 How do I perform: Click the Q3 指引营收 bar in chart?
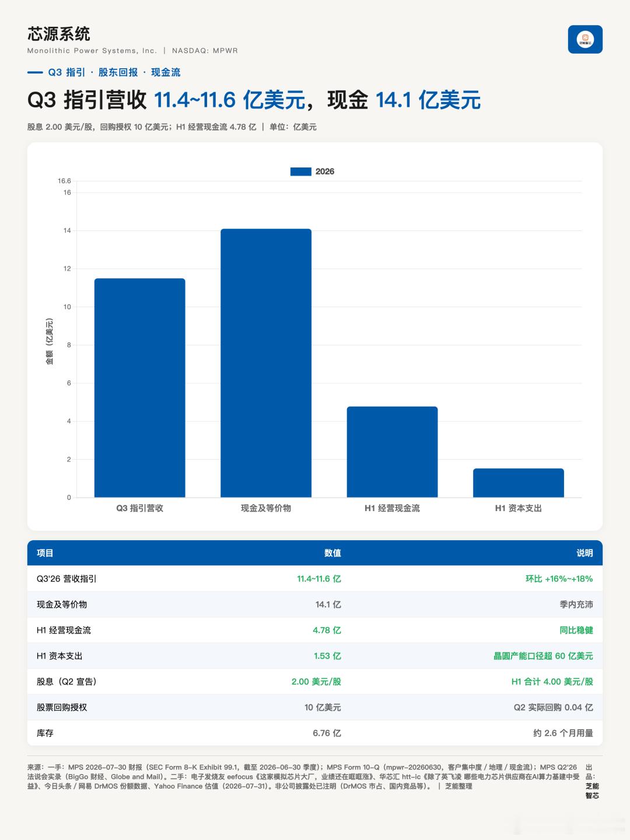(x=140, y=388)
